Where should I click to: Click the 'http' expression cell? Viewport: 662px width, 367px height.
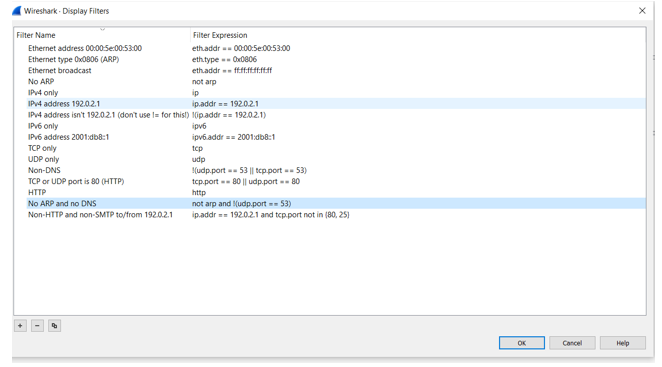coord(199,192)
